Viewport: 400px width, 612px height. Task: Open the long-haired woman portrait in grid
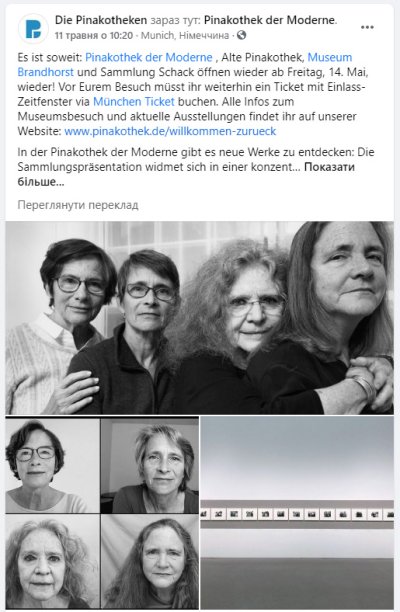(150, 561)
